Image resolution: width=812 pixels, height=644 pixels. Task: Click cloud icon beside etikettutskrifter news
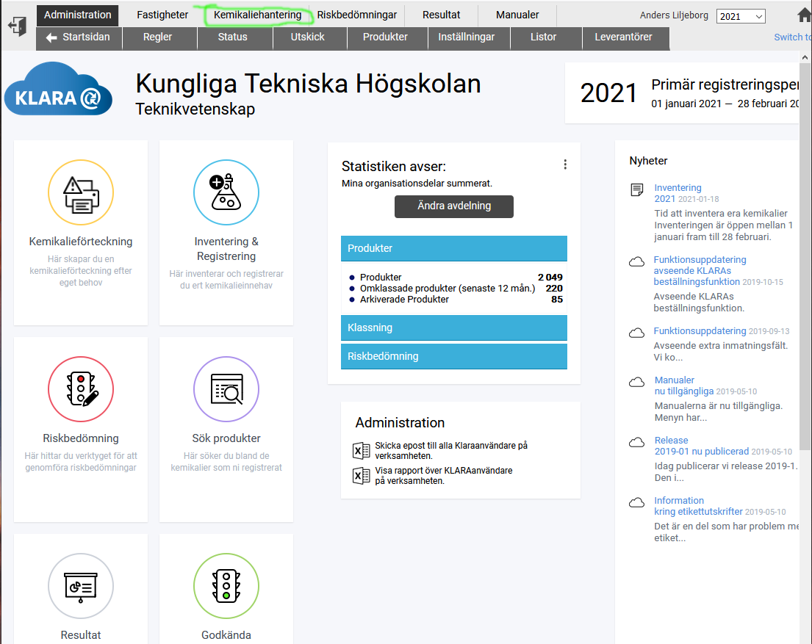point(636,503)
